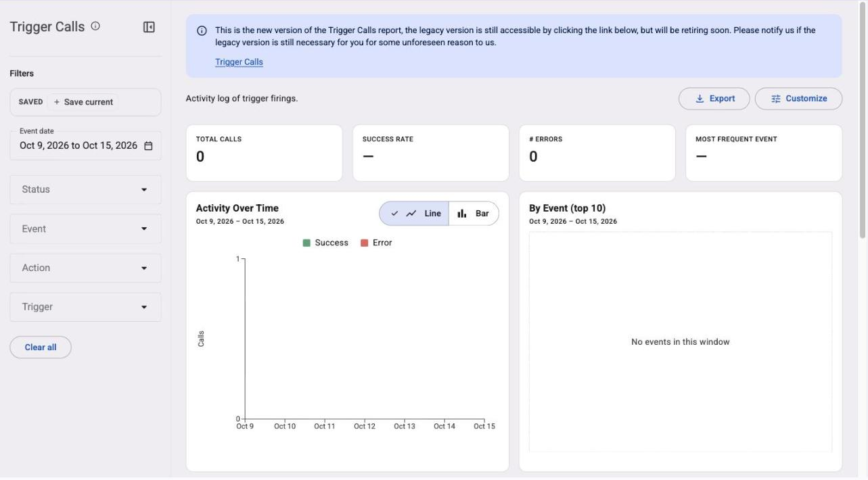
Task: Click the page vertical scrollbar
Action: point(863,122)
